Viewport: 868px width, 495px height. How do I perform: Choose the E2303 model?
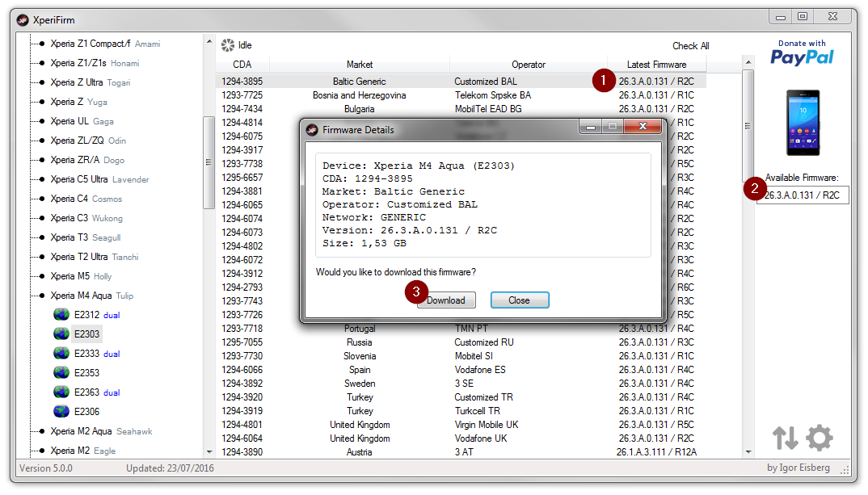click(87, 334)
